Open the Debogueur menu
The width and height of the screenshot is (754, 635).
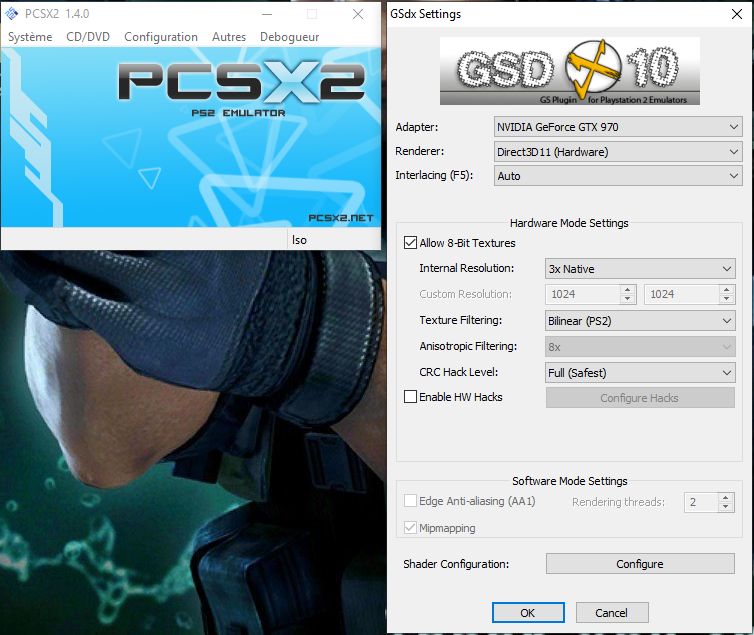[x=289, y=37]
